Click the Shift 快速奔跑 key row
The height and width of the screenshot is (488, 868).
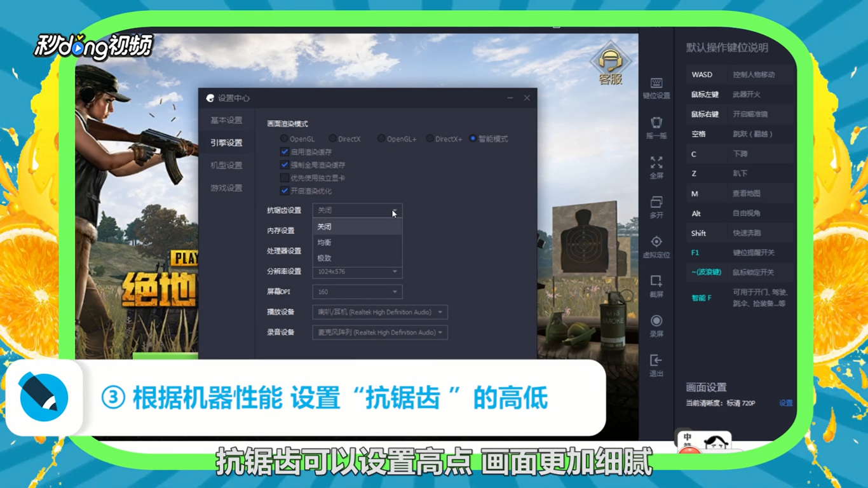pyautogui.click(x=740, y=233)
